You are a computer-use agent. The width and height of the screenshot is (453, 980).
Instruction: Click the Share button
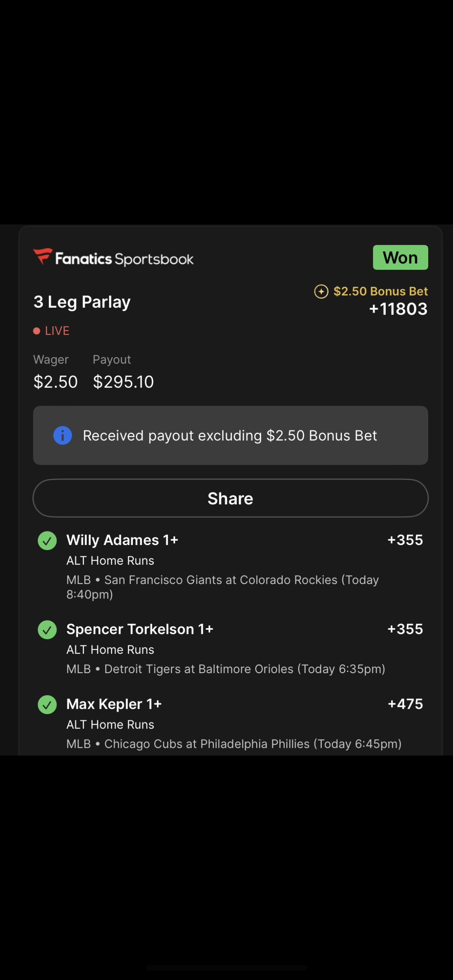pos(230,498)
